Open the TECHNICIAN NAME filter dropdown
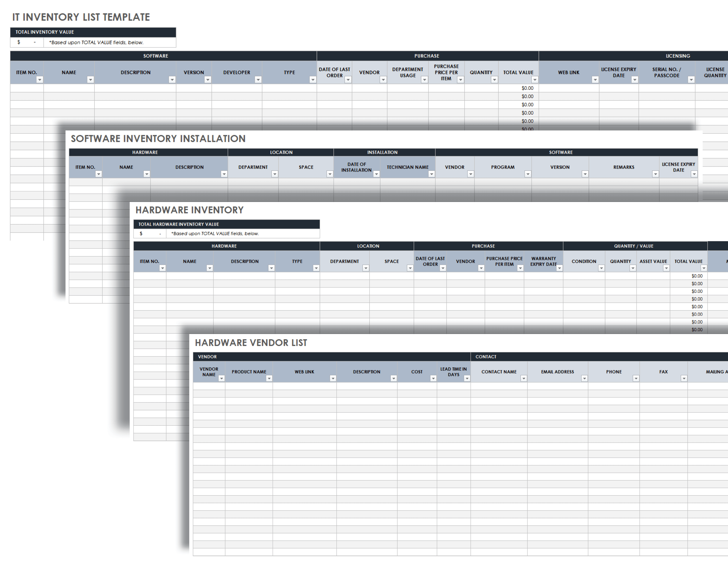 tap(431, 174)
